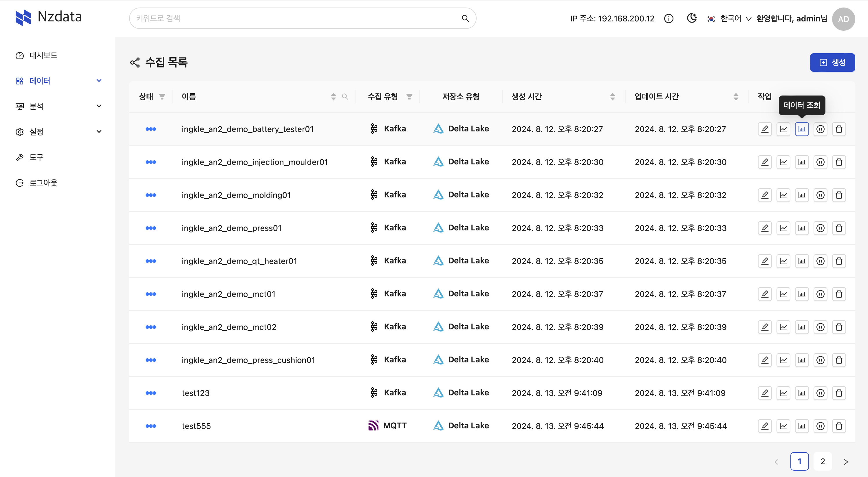Pause collection ingkle_an2_demo_battery_tester01

tap(821, 129)
